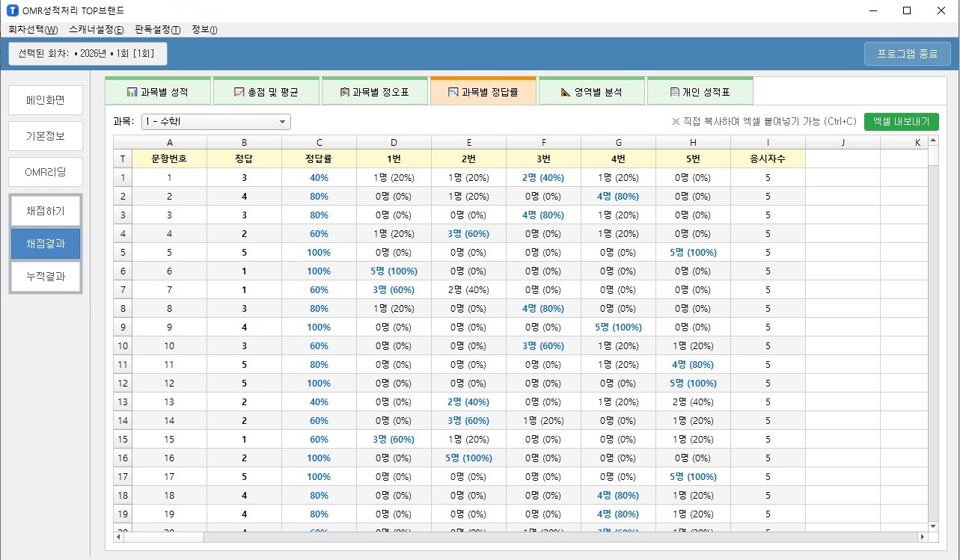Click the 프로그램 종료 button
This screenshot has width=960, height=560.
coord(907,54)
